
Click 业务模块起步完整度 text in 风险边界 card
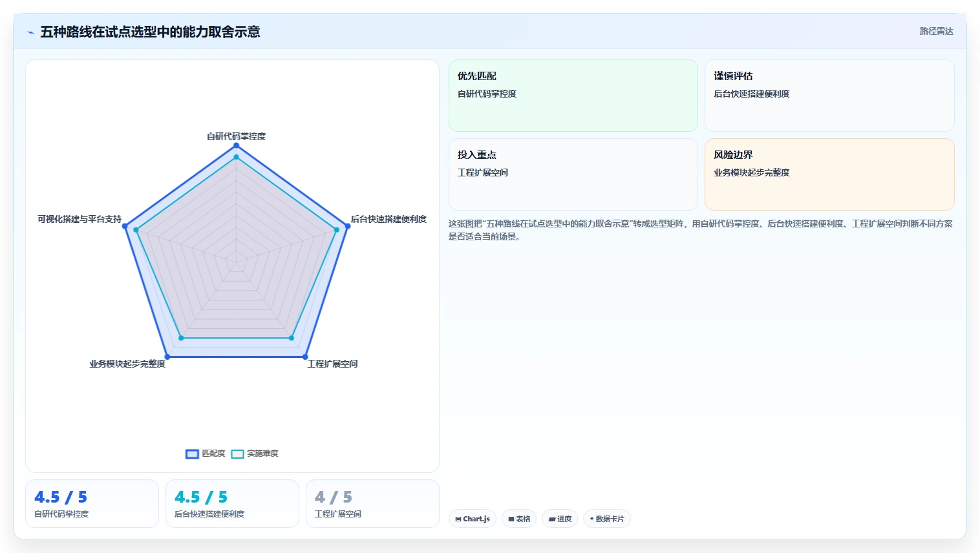(752, 172)
